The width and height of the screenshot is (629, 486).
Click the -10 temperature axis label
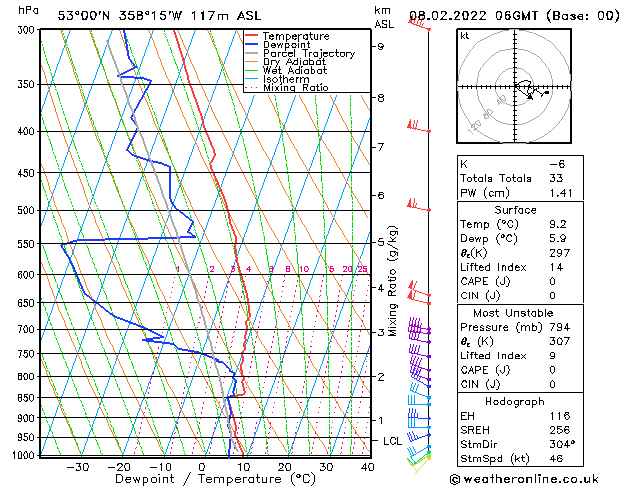click(x=160, y=467)
